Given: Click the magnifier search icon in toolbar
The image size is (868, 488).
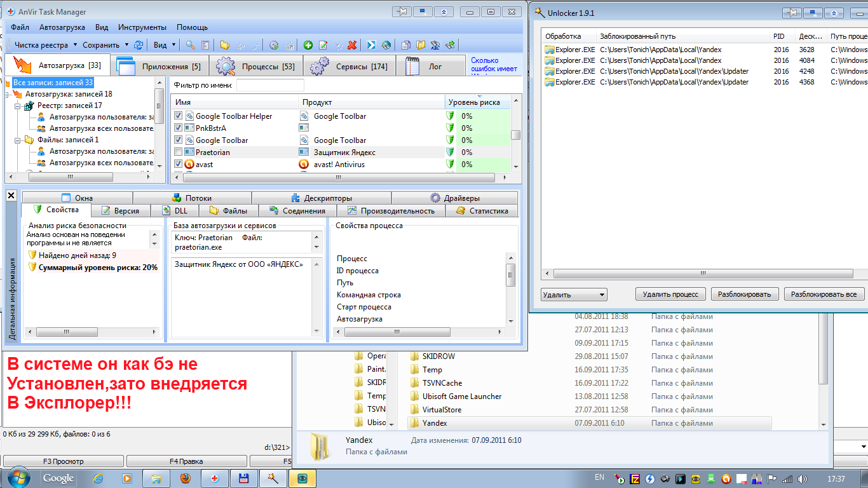Looking at the screenshot, I should point(190,45).
